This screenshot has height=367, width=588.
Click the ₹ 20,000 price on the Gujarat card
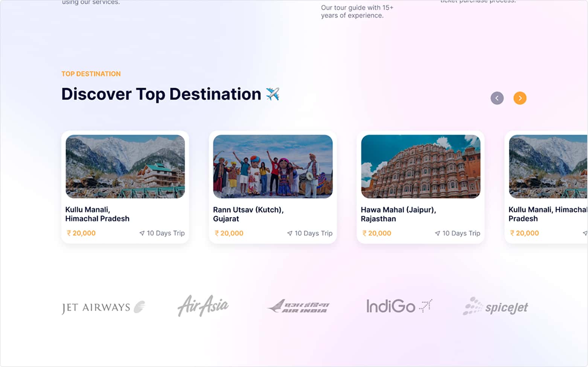(228, 233)
